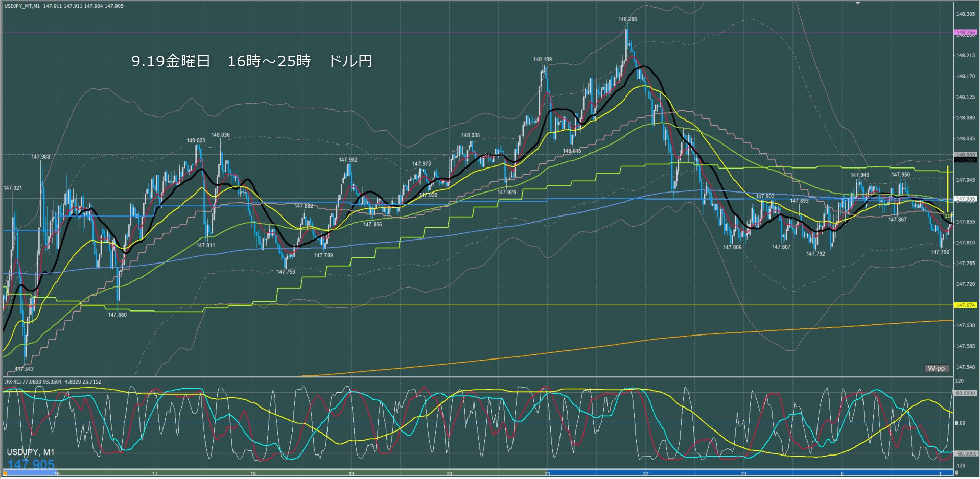Click the current price 147.905 axis label
This screenshot has height=479, width=980.
pyautogui.click(x=965, y=199)
